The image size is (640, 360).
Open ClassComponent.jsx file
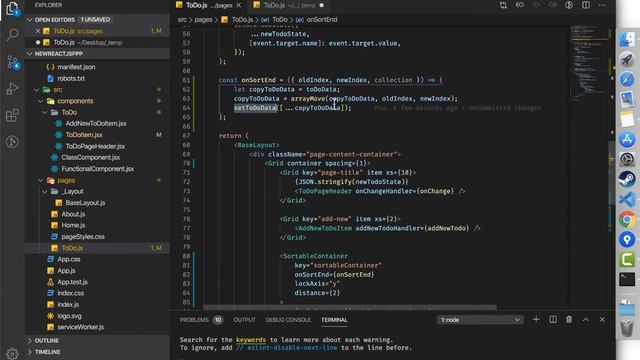point(91,157)
